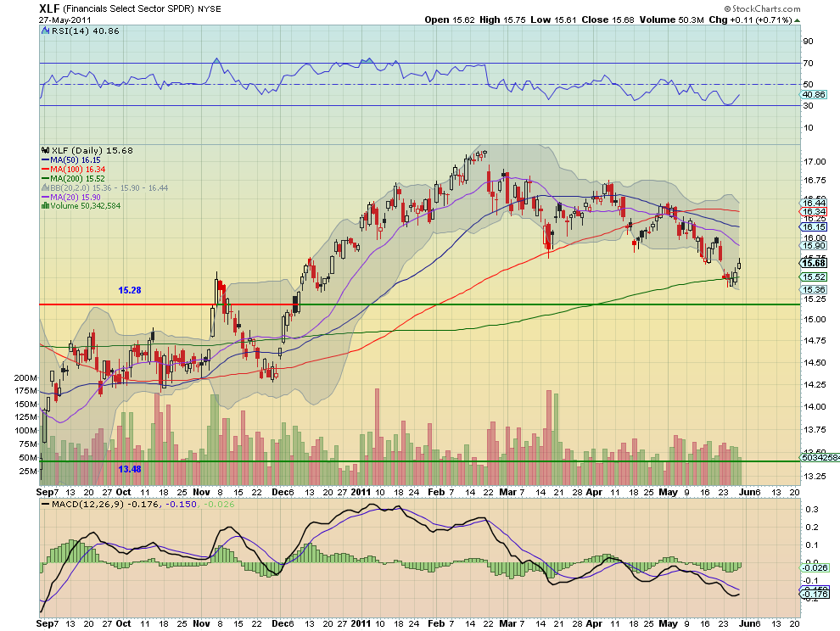Click the RSI indicator icon beside RSI(14)
Viewport: 840px width, 631px height.
[46, 31]
